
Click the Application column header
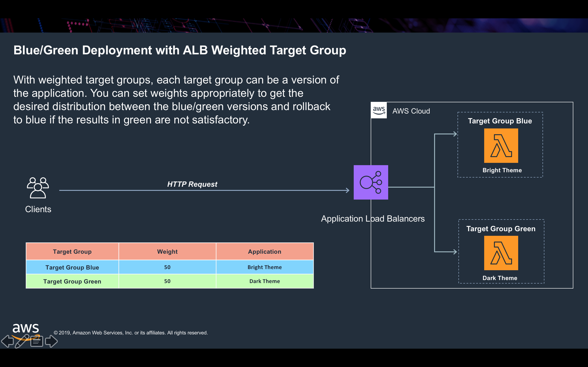264,251
